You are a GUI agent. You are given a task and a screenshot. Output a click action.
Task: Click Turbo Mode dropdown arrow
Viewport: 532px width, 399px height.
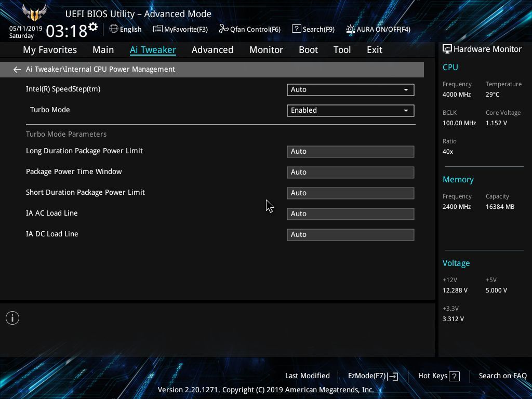tap(406, 111)
